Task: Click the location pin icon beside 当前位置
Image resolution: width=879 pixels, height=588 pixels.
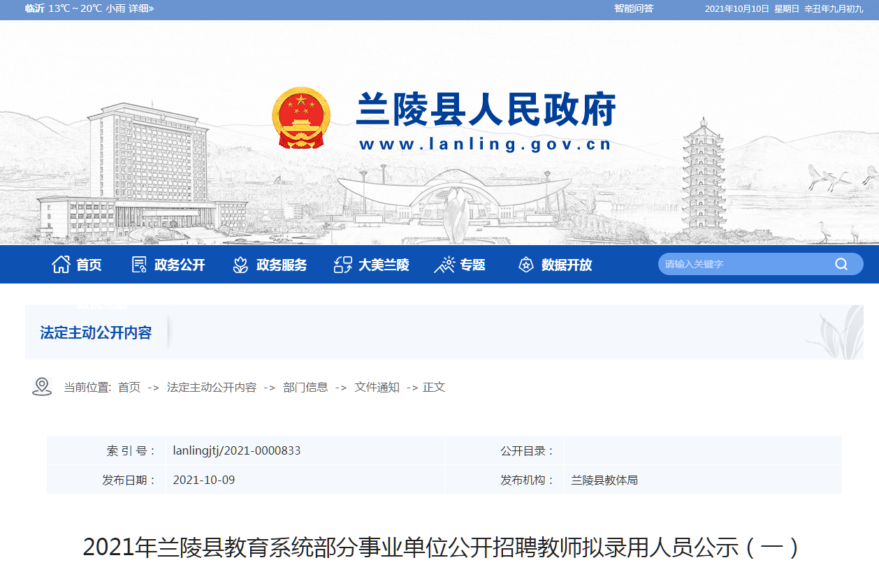Action: (42, 386)
